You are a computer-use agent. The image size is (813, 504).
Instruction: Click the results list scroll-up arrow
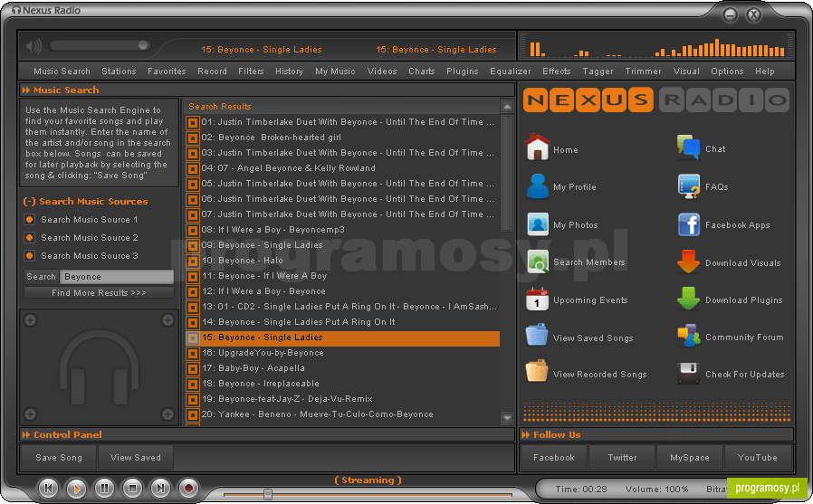coord(507,107)
